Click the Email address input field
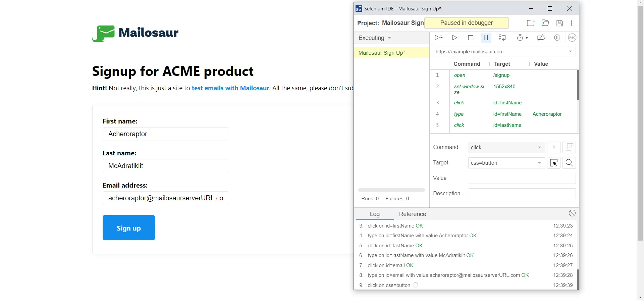 166,198
